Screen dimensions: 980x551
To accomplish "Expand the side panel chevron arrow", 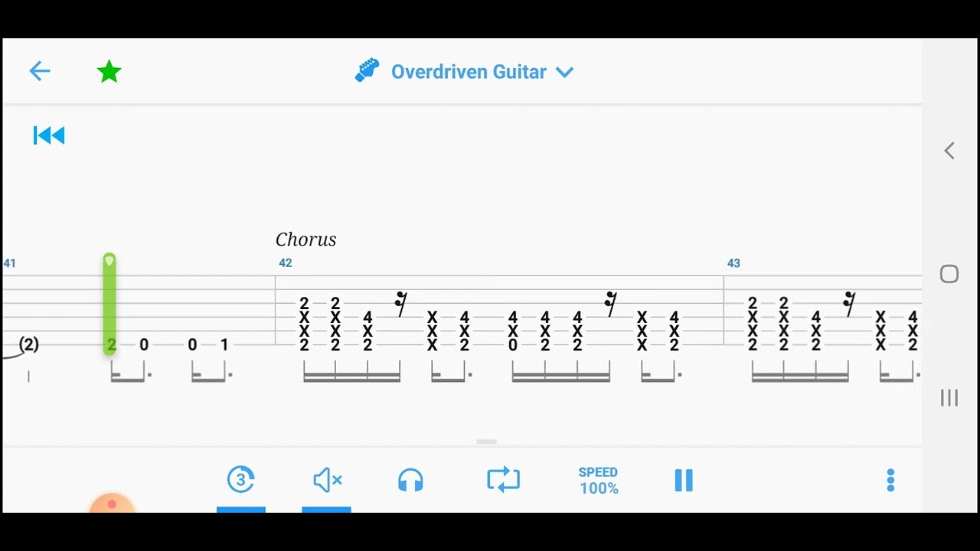I will tap(949, 151).
